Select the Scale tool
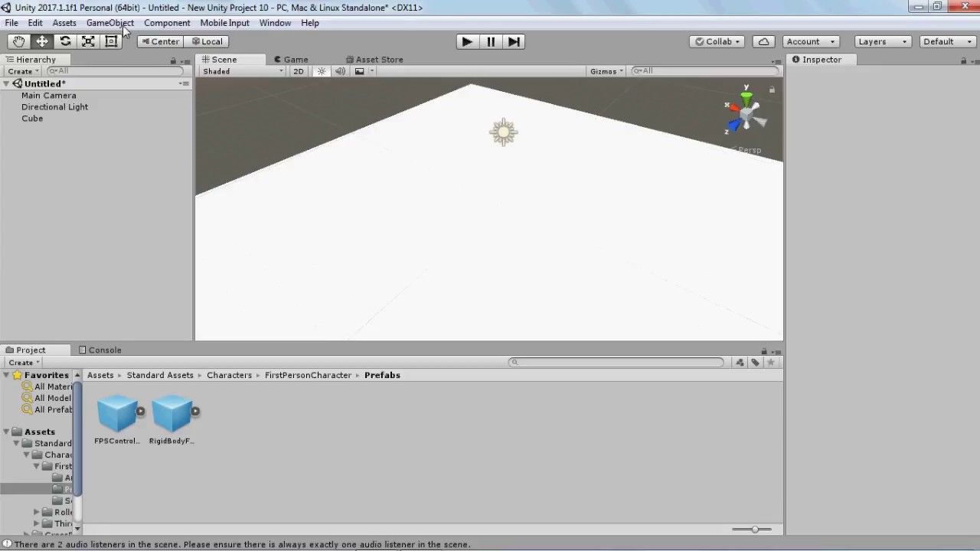The image size is (980, 551). pos(88,41)
